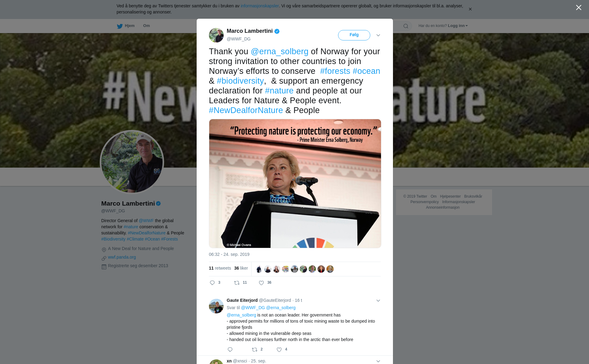The width and height of the screenshot is (589, 364).
Task: Dismiss the cookie notice banner
Action: point(470,9)
